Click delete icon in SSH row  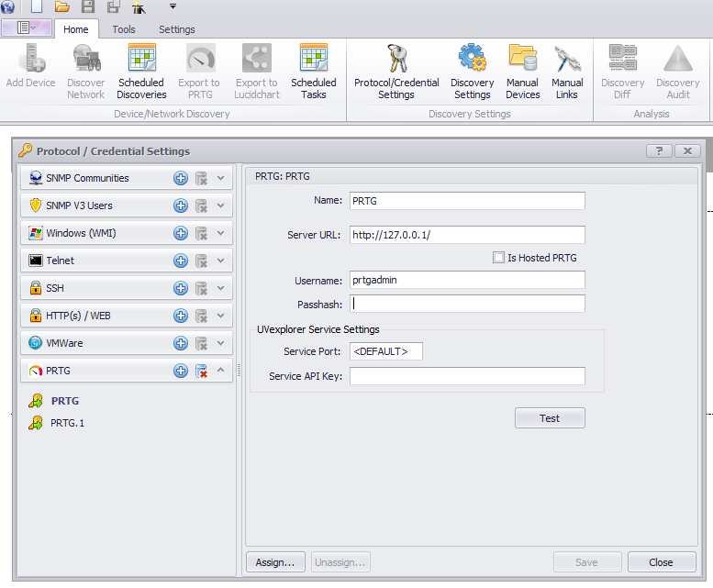click(201, 288)
